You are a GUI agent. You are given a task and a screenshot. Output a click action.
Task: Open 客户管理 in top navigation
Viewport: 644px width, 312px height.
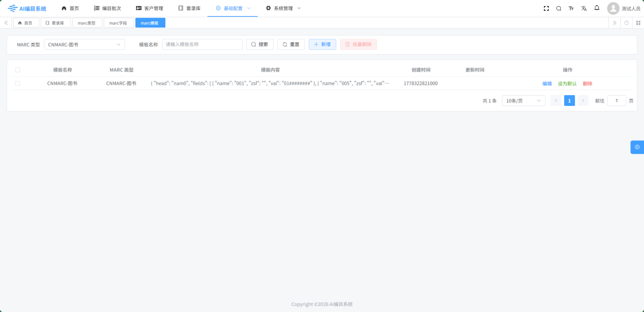149,8
